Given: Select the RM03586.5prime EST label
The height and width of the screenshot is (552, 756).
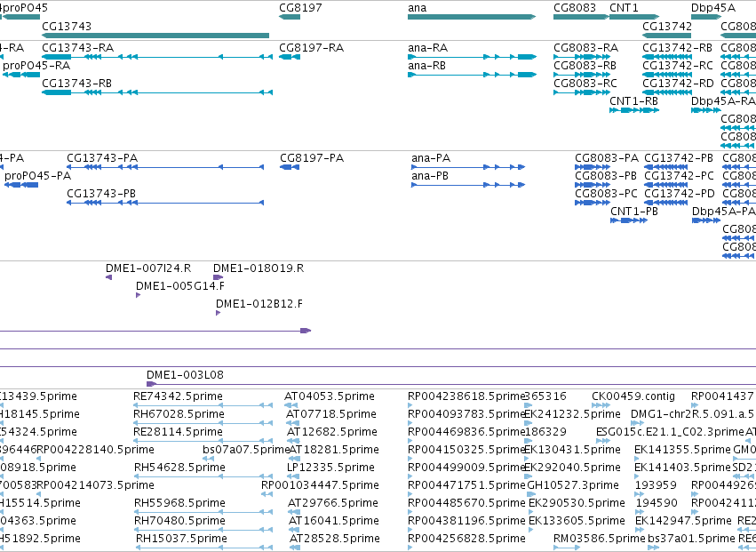Looking at the screenshot, I should click(x=600, y=539).
